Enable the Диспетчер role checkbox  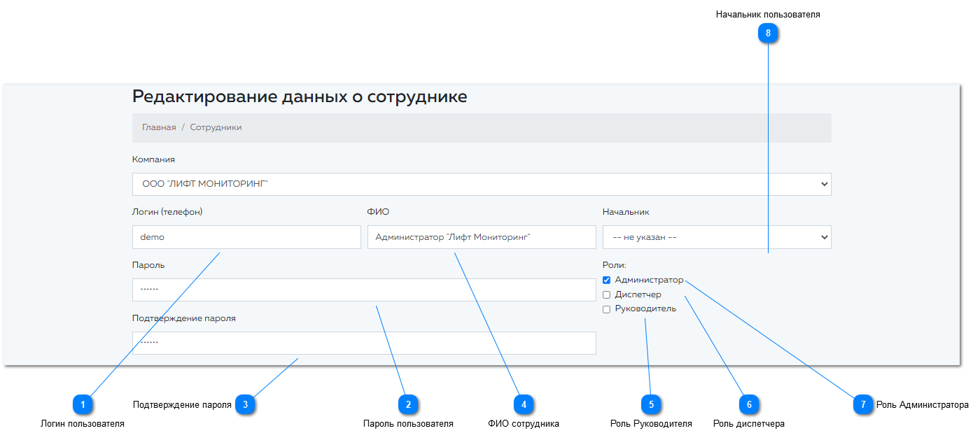607,295
